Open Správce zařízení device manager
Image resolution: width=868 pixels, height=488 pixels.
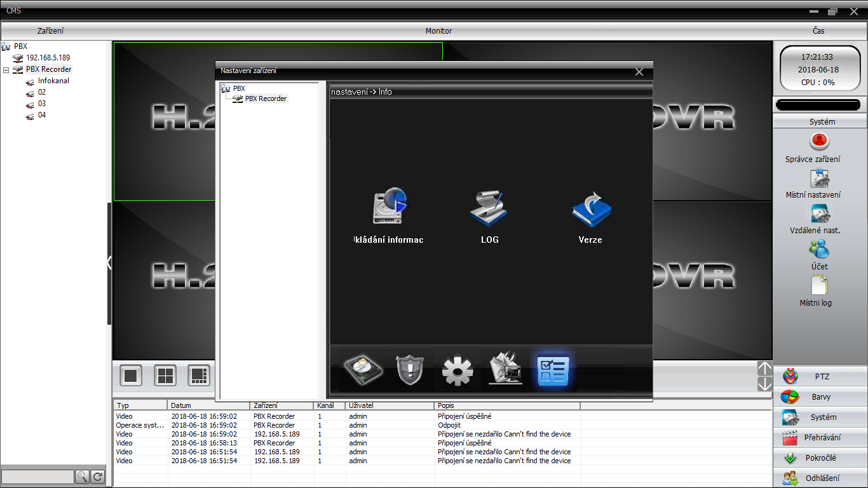[x=820, y=141]
